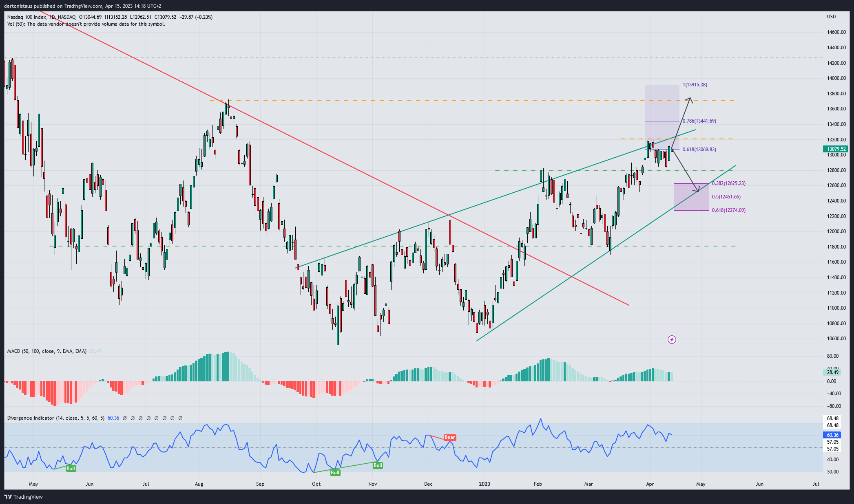Click the 14600.00 price axis label

click(836, 32)
